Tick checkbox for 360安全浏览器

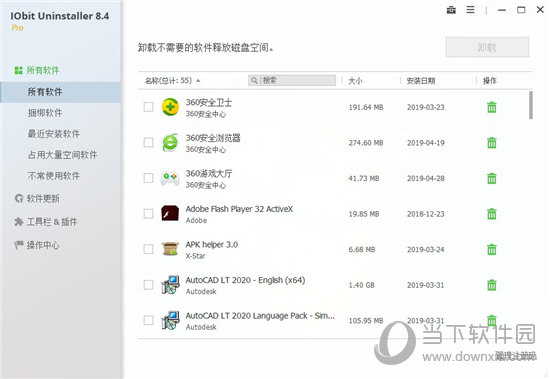click(x=148, y=142)
